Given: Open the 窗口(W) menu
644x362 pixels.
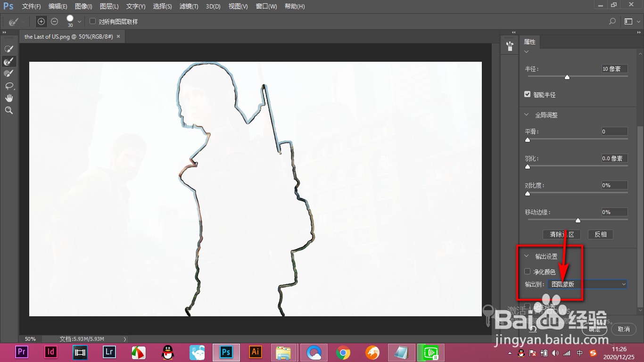Looking at the screenshot, I should click(x=266, y=7).
